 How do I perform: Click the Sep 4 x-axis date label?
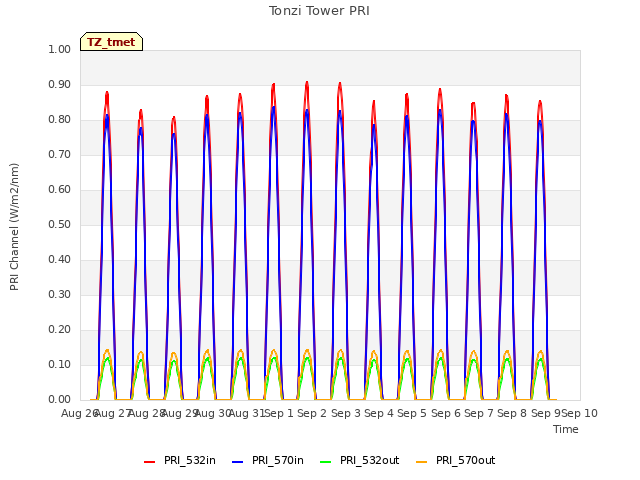(x=379, y=413)
